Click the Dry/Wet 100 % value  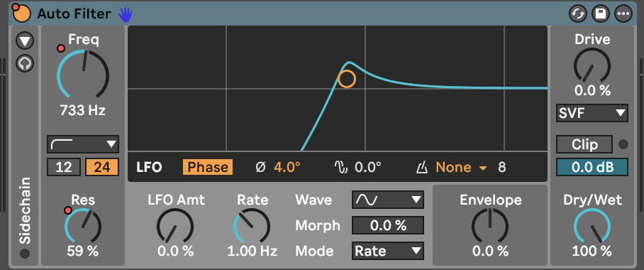(592, 251)
